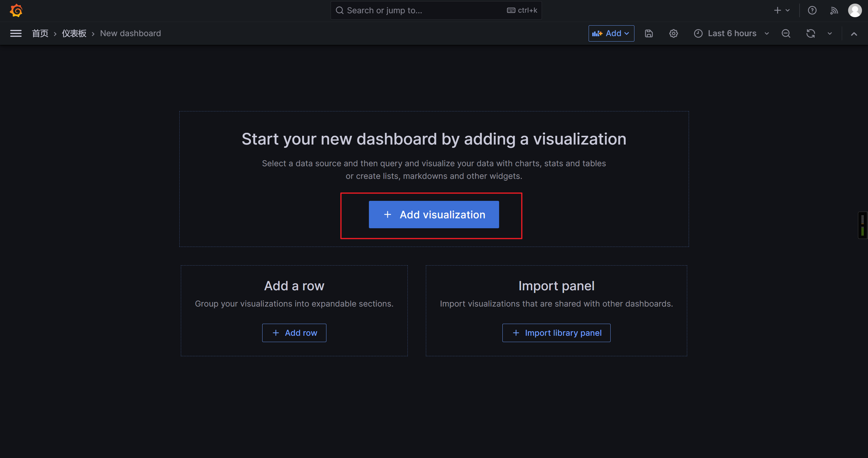Open the help question mark icon

[812, 11]
